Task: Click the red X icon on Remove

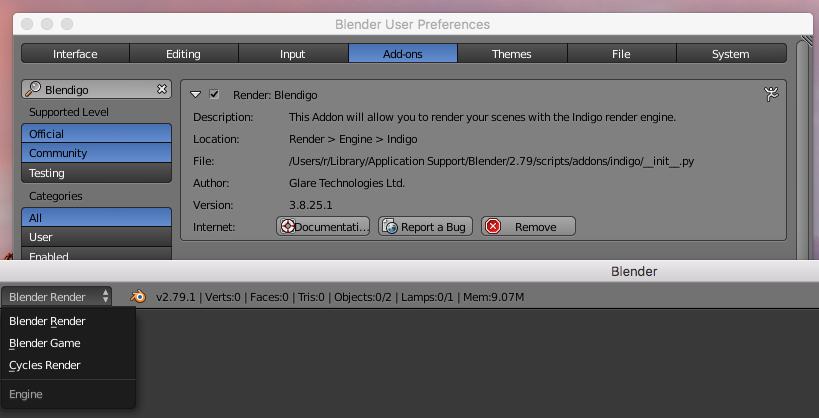Action: [492, 227]
